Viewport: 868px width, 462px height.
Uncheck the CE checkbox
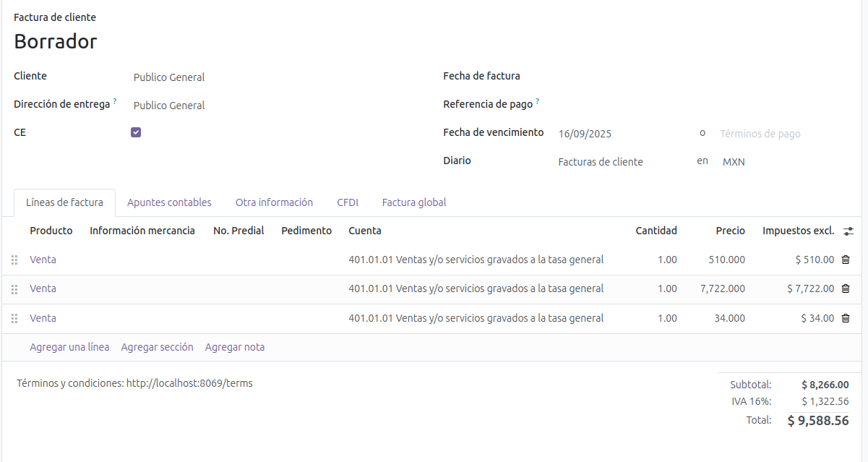point(136,132)
